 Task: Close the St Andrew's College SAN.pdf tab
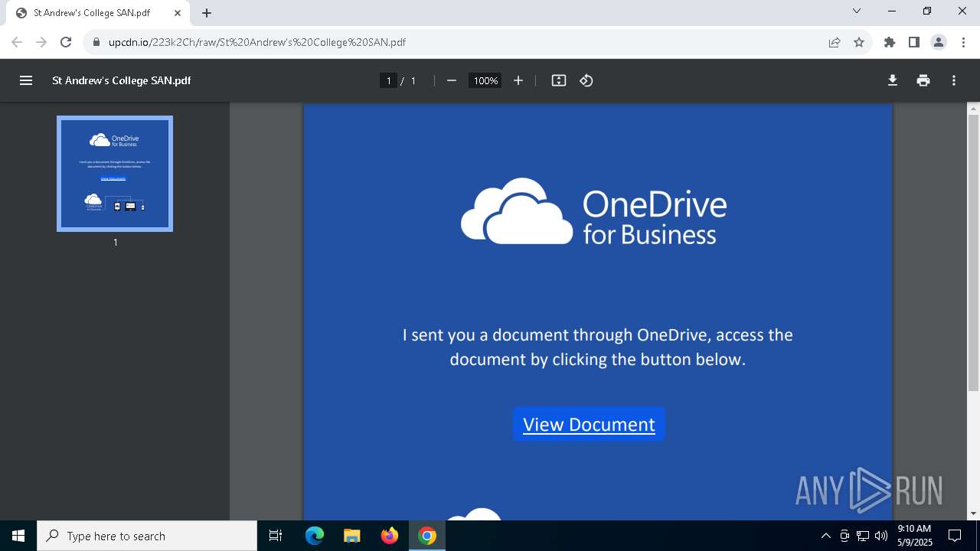178,13
